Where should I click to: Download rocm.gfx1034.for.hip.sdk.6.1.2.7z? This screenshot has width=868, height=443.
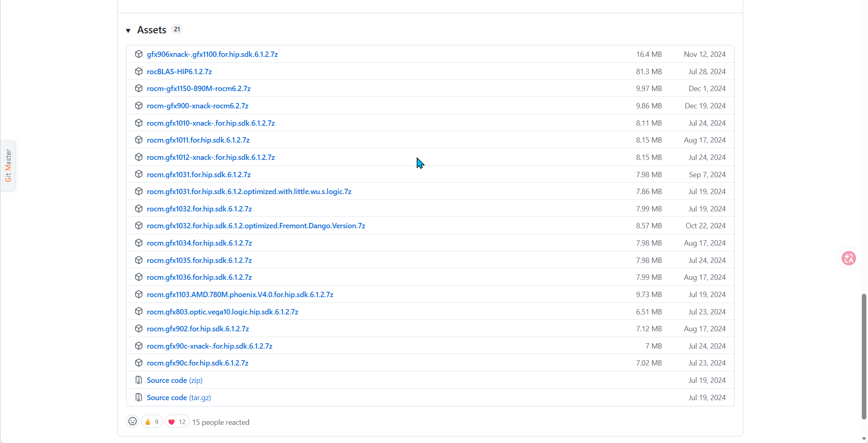(x=199, y=243)
